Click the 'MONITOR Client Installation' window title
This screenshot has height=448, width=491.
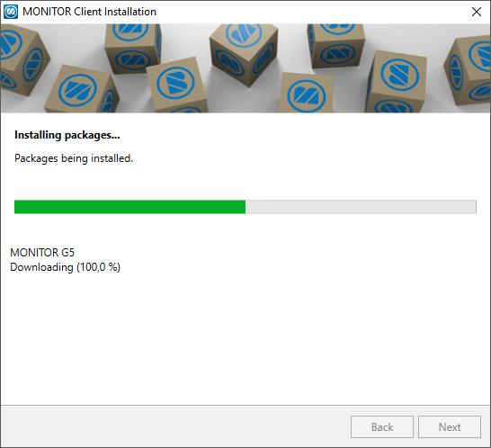[x=89, y=12]
